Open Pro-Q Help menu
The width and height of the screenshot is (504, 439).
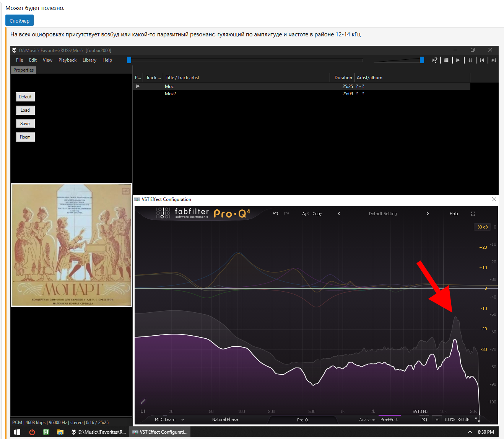point(454,214)
